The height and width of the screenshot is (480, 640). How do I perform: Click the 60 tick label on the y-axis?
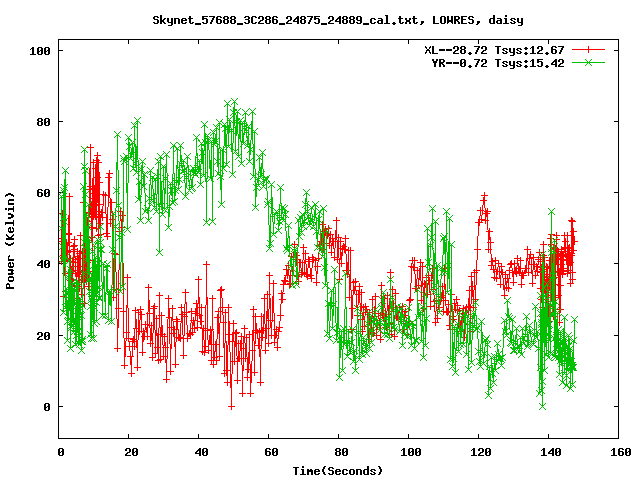coord(43,193)
